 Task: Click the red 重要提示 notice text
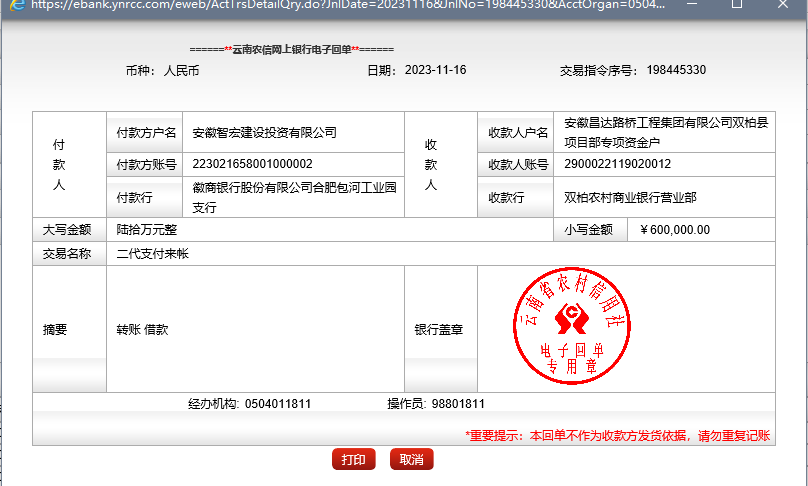[618, 436]
